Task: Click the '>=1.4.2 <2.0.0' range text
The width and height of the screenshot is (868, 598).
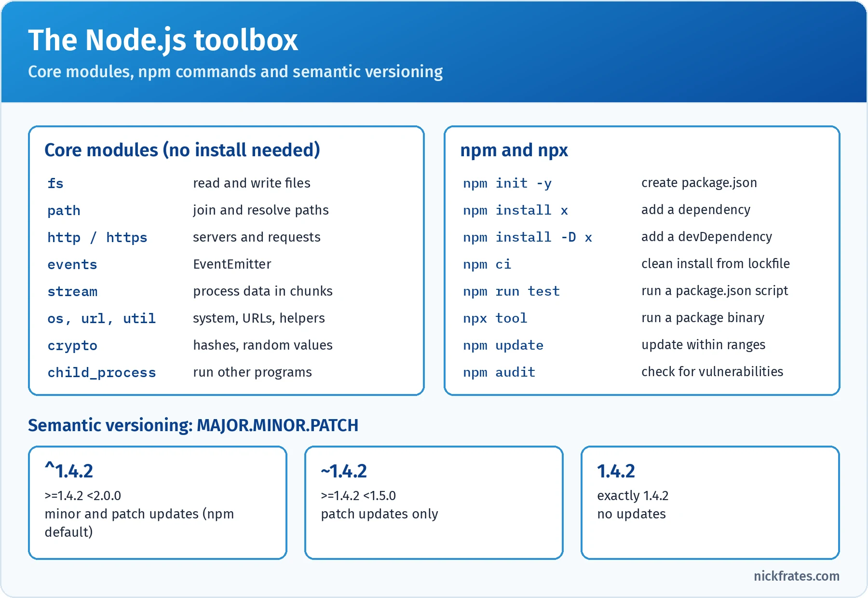Action: coord(83,496)
